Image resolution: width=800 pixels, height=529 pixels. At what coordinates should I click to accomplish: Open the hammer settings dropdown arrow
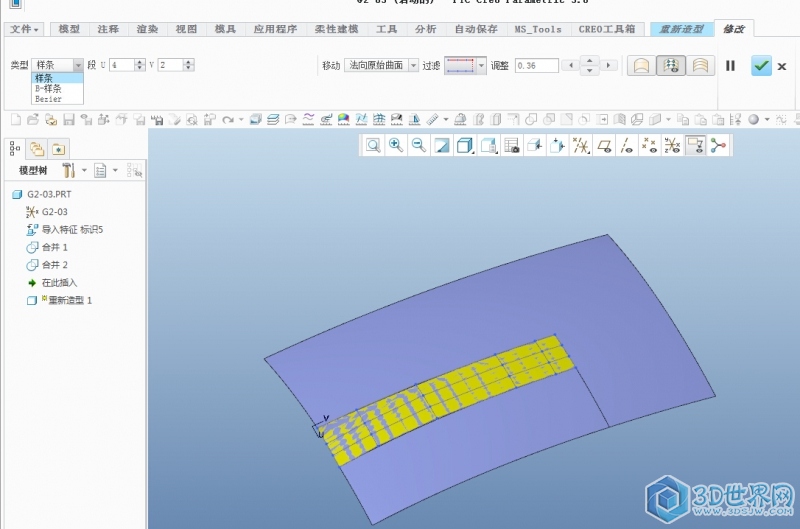point(84,170)
